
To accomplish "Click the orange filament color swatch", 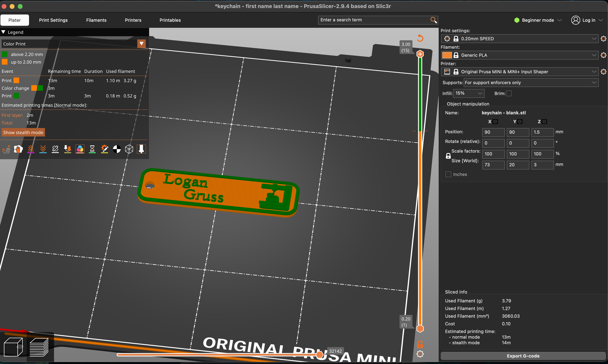I will [x=447, y=55].
